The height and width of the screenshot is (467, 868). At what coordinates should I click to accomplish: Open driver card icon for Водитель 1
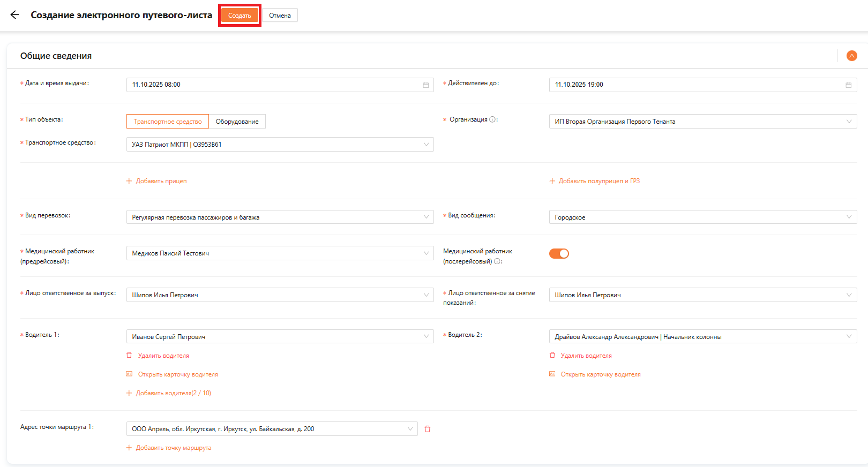[129, 374]
